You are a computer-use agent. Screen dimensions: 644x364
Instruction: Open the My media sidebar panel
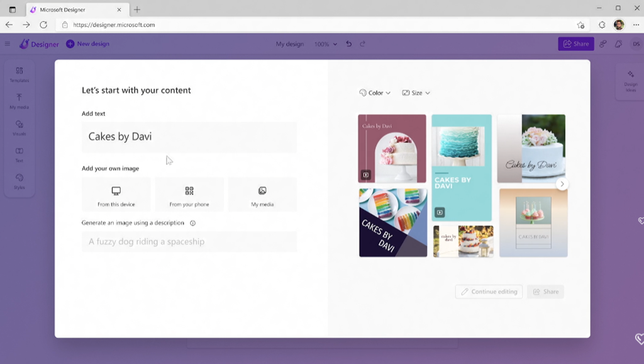tap(19, 101)
